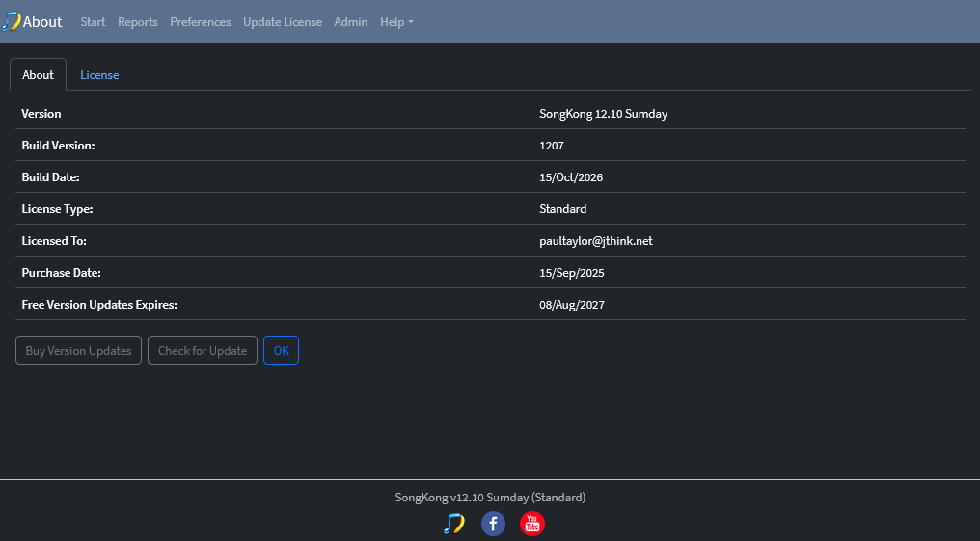Click the Check for Update button

click(203, 350)
